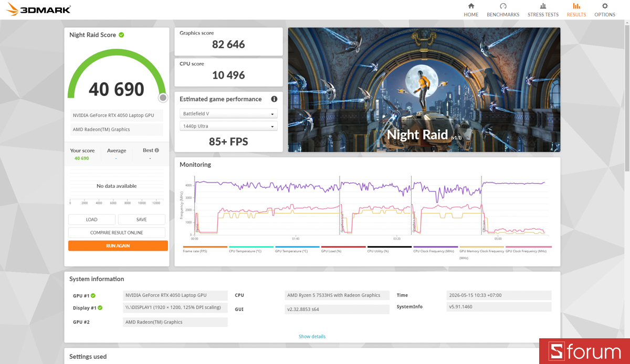The width and height of the screenshot is (630, 364).
Task: Click the SystemInfo version v5.91.1460
Action: coord(499,307)
